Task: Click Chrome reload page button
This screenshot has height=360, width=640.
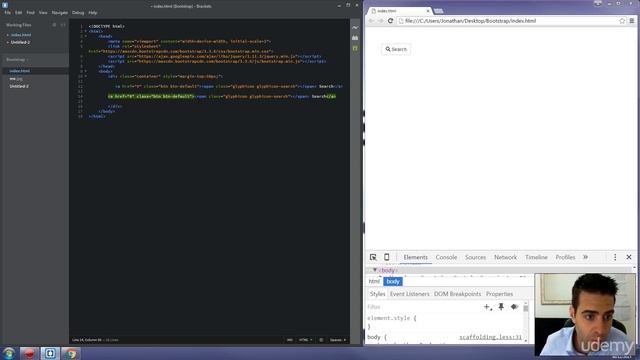Action: (390, 21)
